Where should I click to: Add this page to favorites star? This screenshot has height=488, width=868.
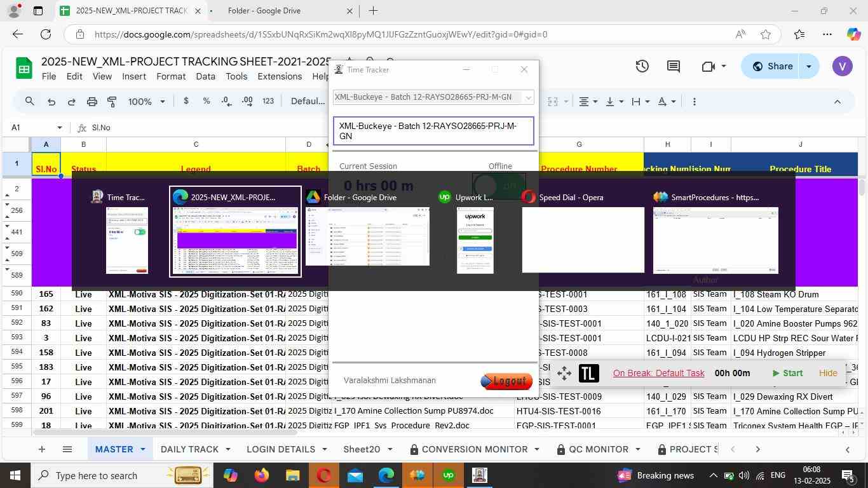pyautogui.click(x=766, y=34)
